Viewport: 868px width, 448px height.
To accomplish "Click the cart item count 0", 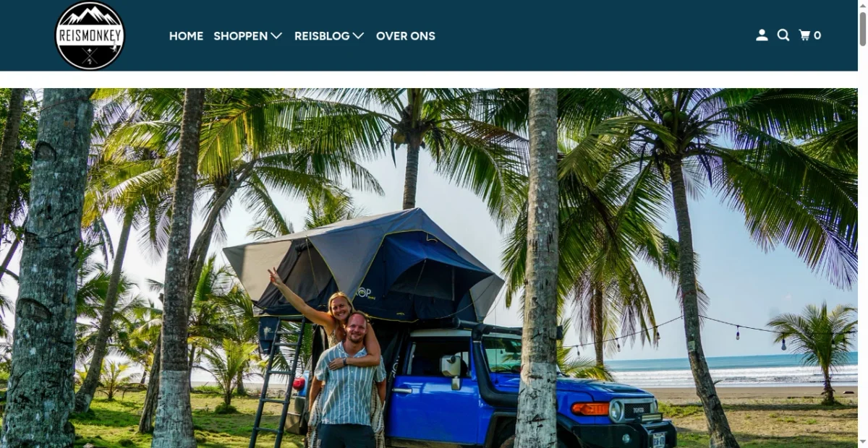I will tap(817, 35).
